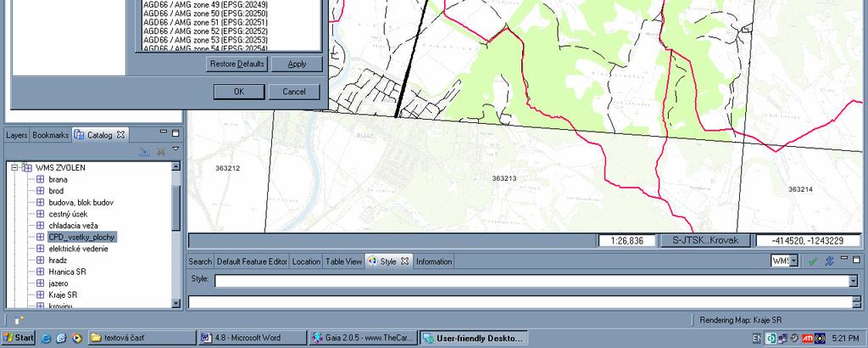Click the CPD_vsetky_plochy layer icon
868x348 pixels.
(40, 237)
